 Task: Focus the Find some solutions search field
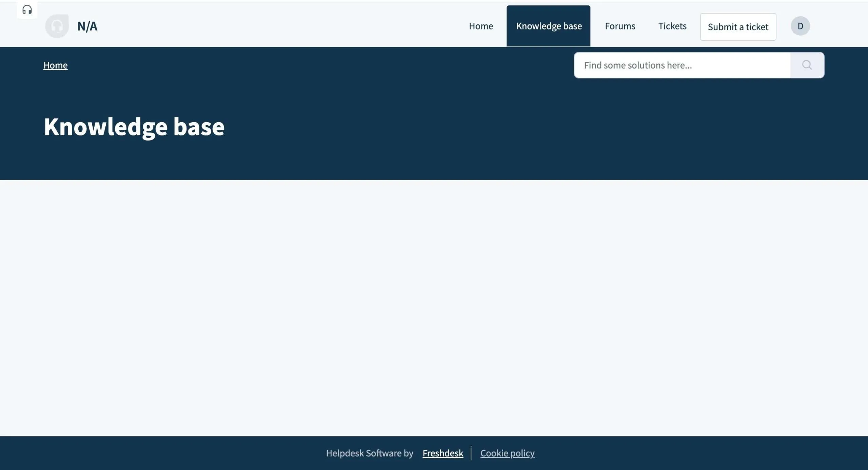tap(682, 65)
